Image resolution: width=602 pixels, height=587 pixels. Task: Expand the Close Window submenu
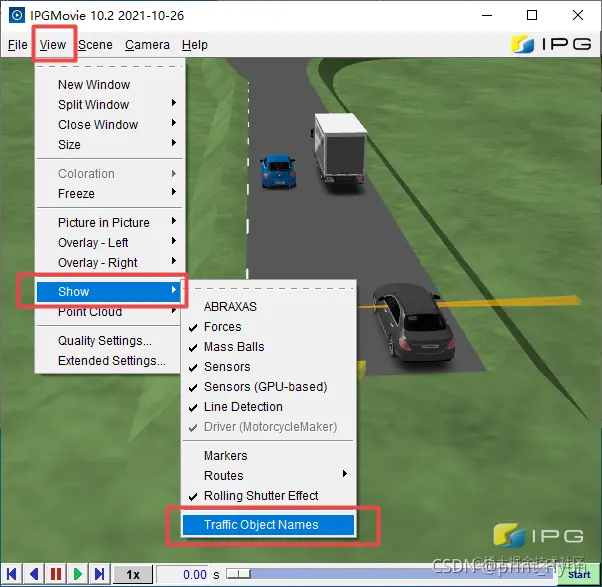[109, 124]
